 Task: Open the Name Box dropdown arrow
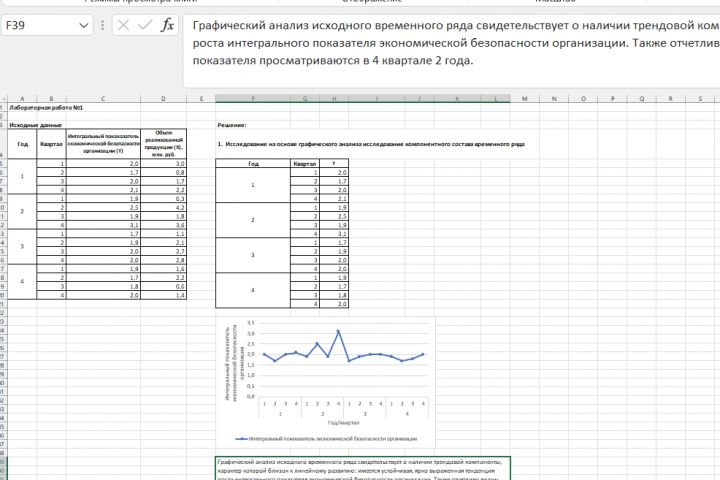(84, 25)
